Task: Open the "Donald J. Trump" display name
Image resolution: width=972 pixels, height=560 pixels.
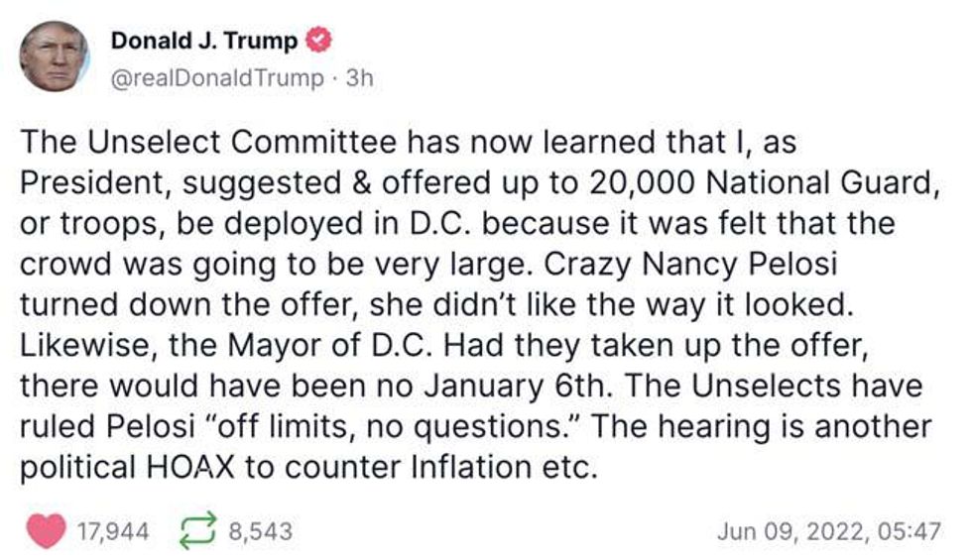Action: point(203,42)
